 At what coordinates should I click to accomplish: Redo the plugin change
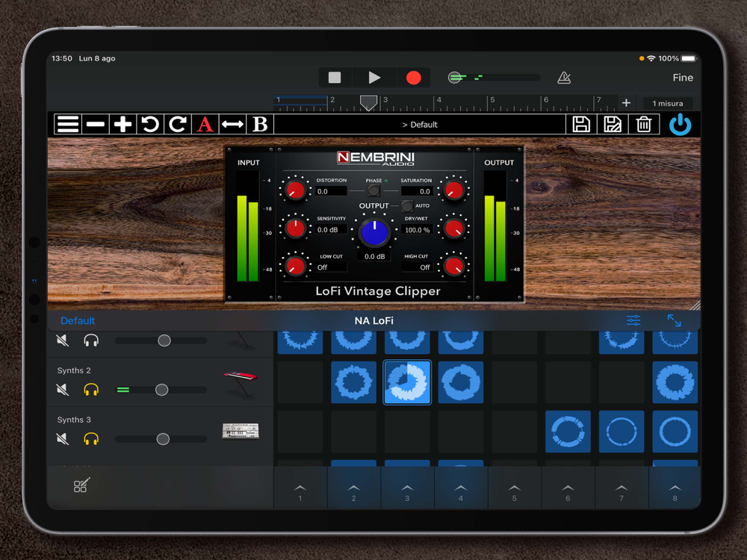pyautogui.click(x=177, y=124)
